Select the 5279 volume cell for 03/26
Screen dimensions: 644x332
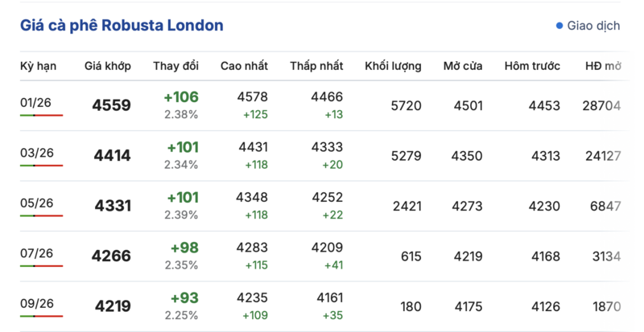(406, 155)
